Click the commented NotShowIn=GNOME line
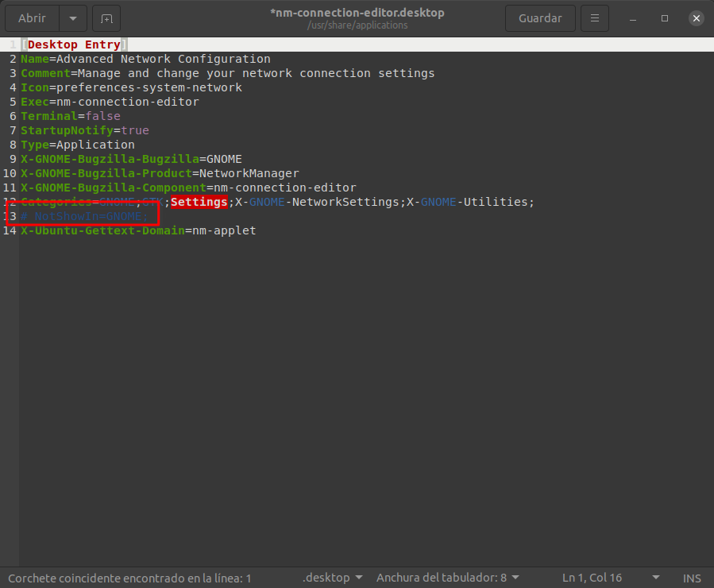Screen dimensions: 714x588 [x=84, y=216]
